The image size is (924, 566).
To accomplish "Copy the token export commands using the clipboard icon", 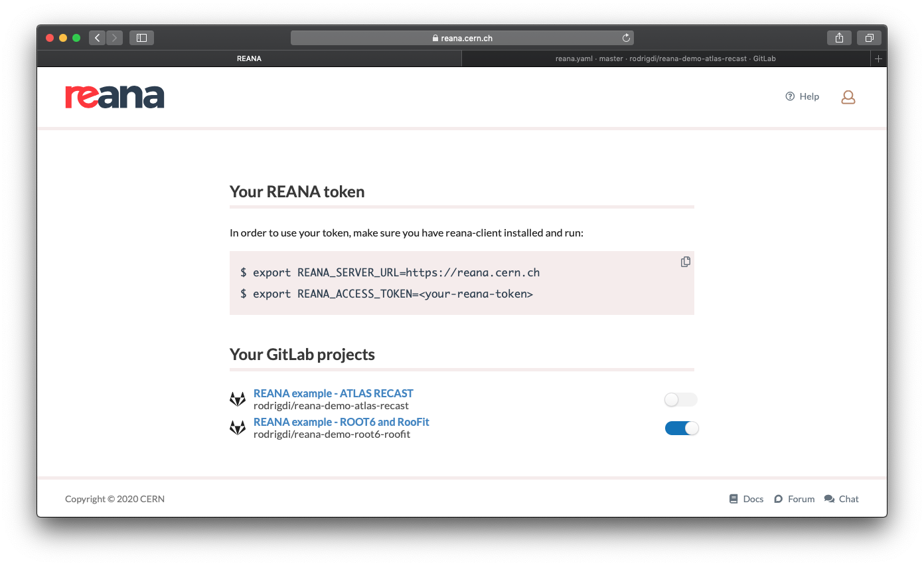I will pos(685,262).
